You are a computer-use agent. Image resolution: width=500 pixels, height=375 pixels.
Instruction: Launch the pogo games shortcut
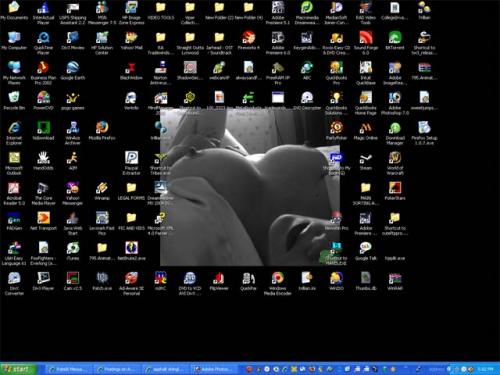[x=73, y=101]
